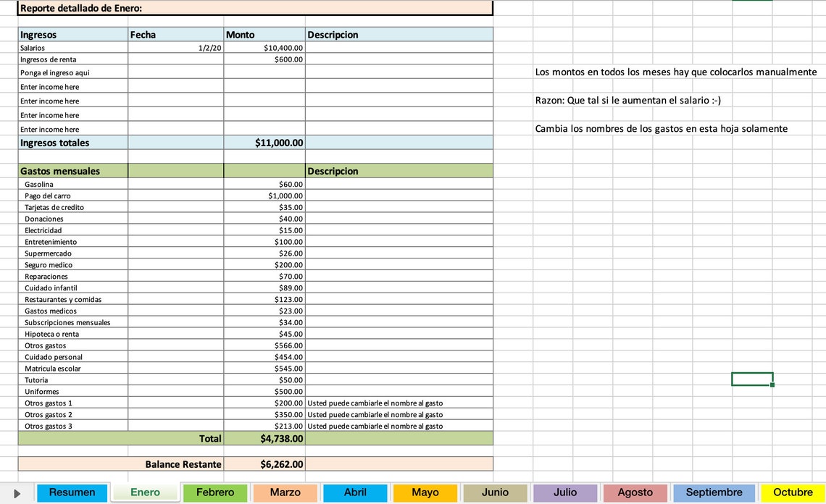Select the Agosto sheet tab

635,492
